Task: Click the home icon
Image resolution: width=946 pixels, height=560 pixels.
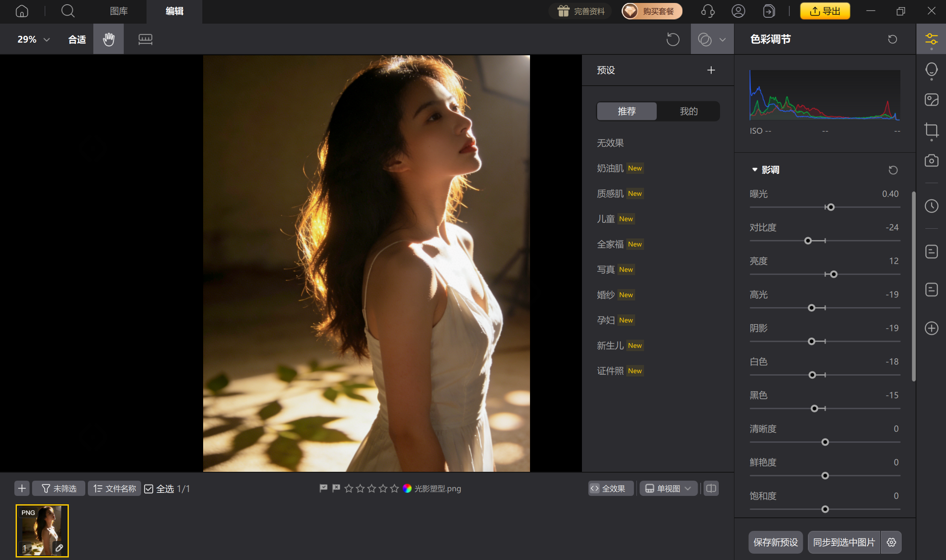Action: (x=22, y=11)
